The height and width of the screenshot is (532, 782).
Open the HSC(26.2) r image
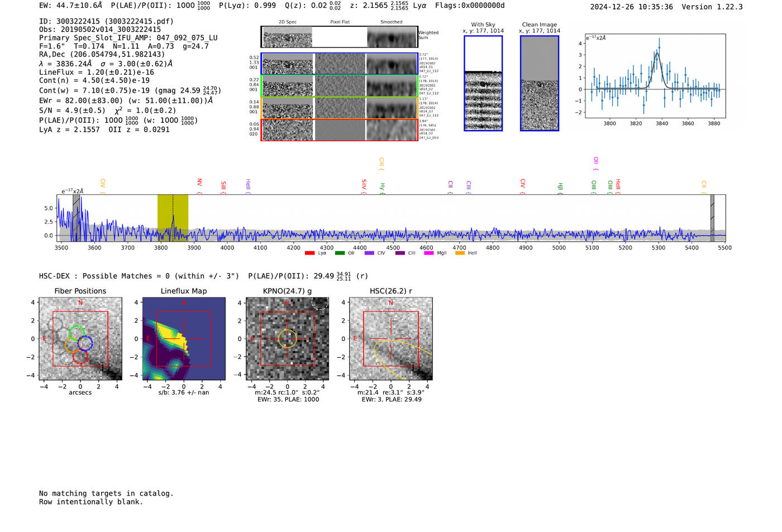391,339
